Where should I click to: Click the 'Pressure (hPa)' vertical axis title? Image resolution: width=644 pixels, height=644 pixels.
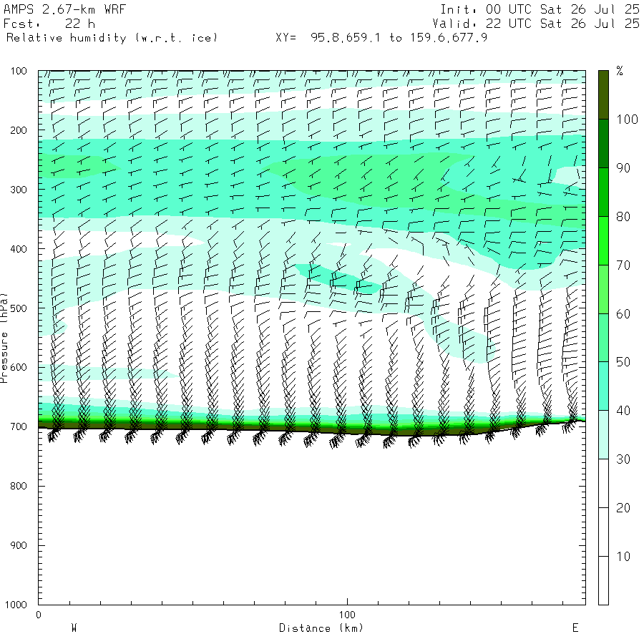(4, 338)
